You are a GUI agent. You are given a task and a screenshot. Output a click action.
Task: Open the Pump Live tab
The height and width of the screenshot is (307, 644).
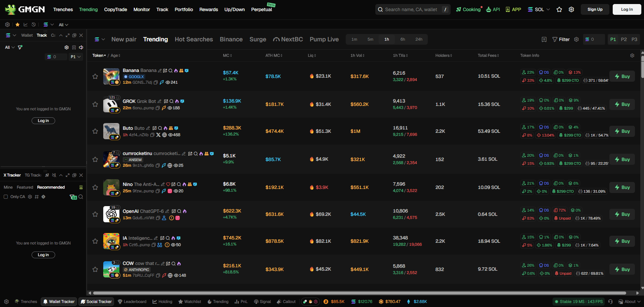[x=324, y=39]
